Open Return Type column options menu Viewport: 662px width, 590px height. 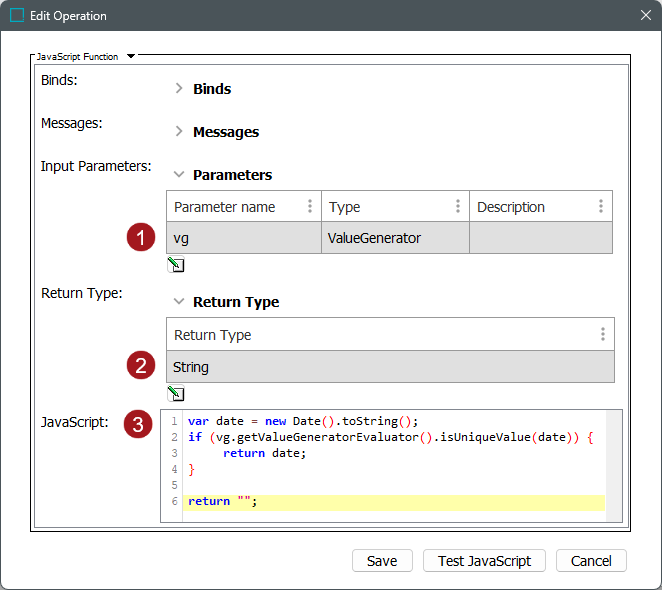[x=602, y=335]
